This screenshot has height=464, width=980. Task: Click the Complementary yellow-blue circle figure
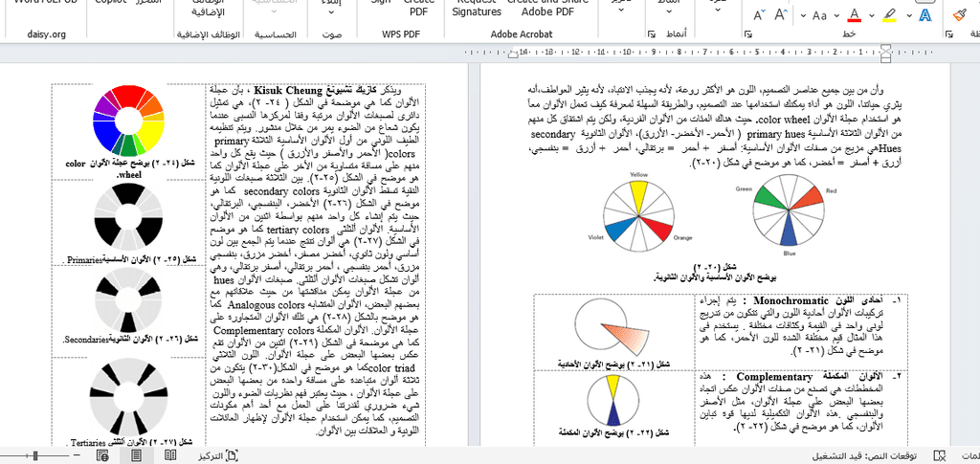pyautogui.click(x=612, y=400)
